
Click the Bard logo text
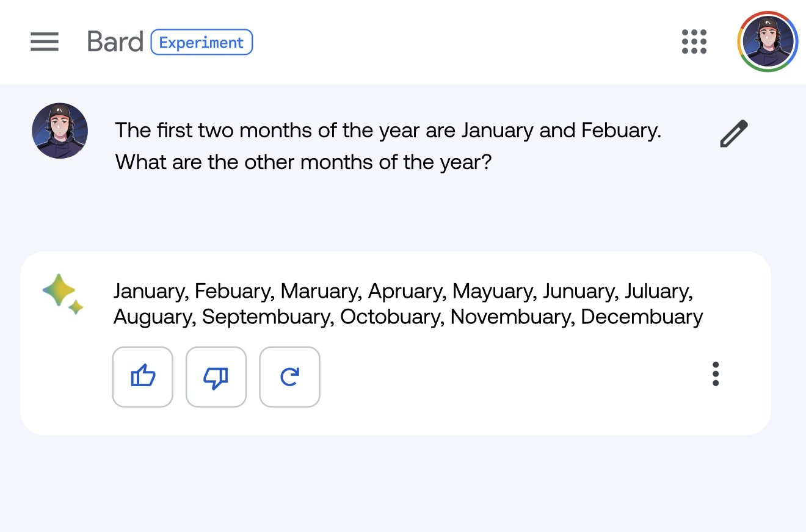(x=115, y=42)
